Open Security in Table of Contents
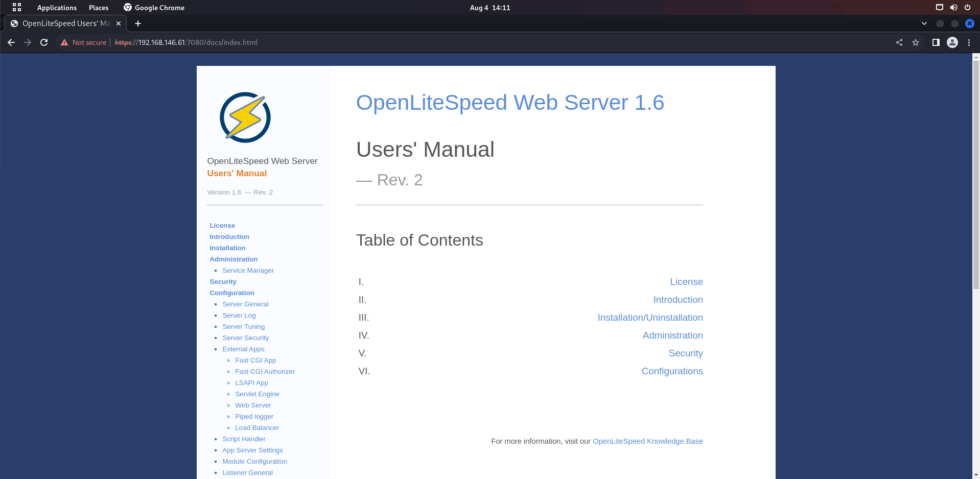The height and width of the screenshot is (479, 980). click(x=686, y=353)
